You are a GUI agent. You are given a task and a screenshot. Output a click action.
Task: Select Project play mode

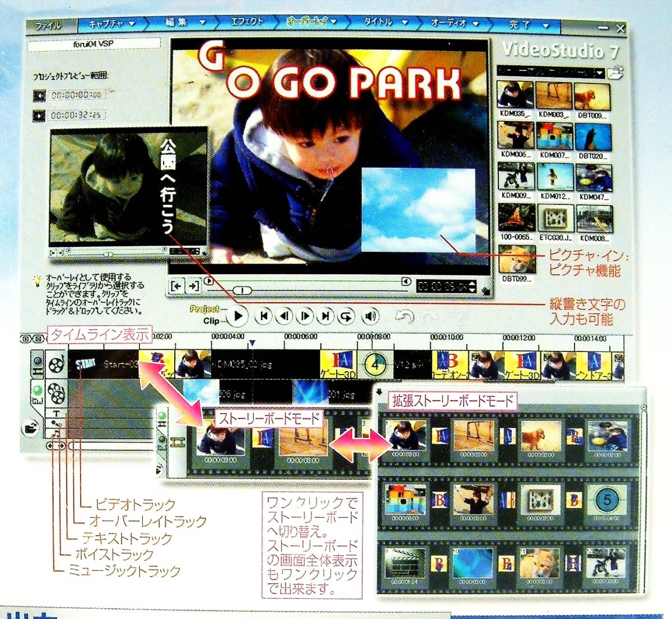pos(204,309)
